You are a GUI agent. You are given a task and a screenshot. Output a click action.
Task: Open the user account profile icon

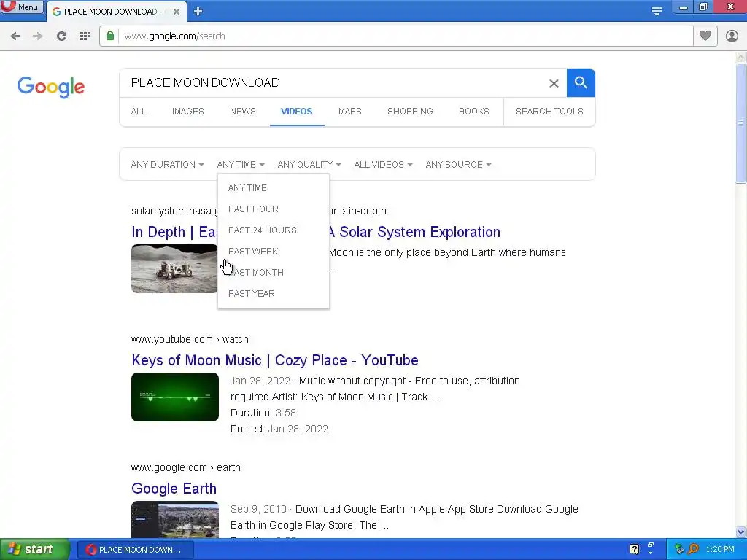(x=732, y=36)
